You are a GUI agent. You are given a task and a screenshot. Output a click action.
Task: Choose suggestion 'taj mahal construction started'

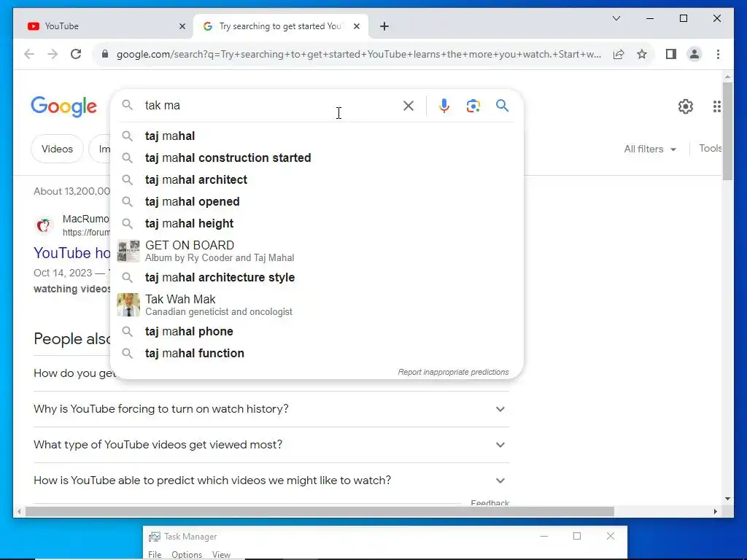click(x=317, y=158)
